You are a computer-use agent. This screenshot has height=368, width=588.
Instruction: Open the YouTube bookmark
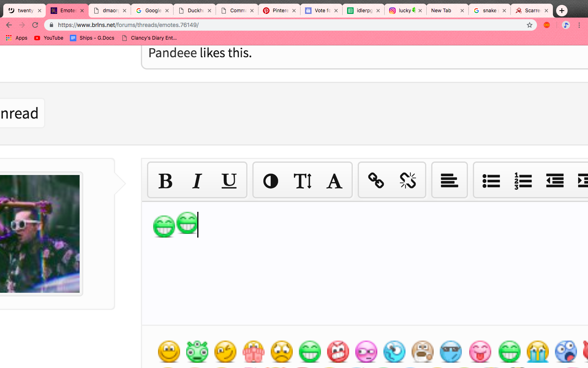point(49,38)
